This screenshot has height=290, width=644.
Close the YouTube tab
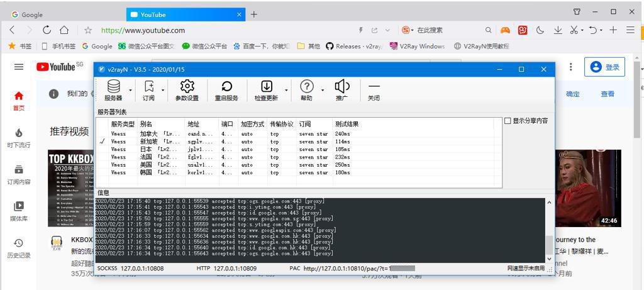tap(240, 14)
